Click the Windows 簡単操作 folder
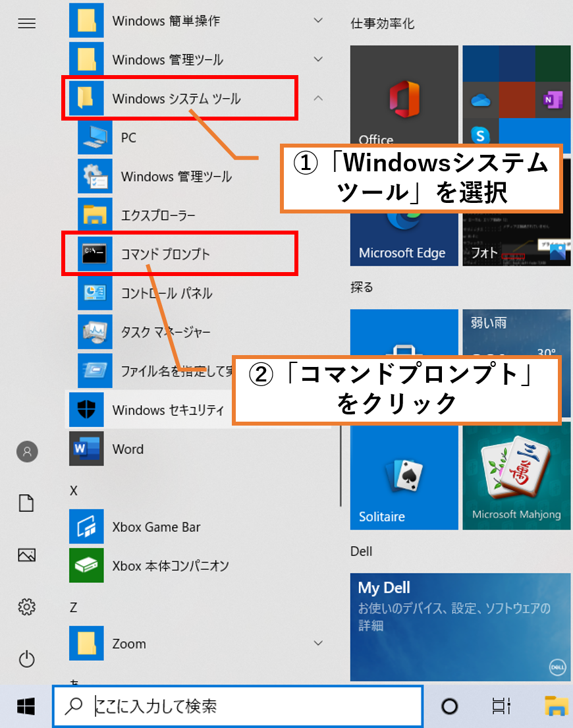The image size is (573, 728). point(200,20)
